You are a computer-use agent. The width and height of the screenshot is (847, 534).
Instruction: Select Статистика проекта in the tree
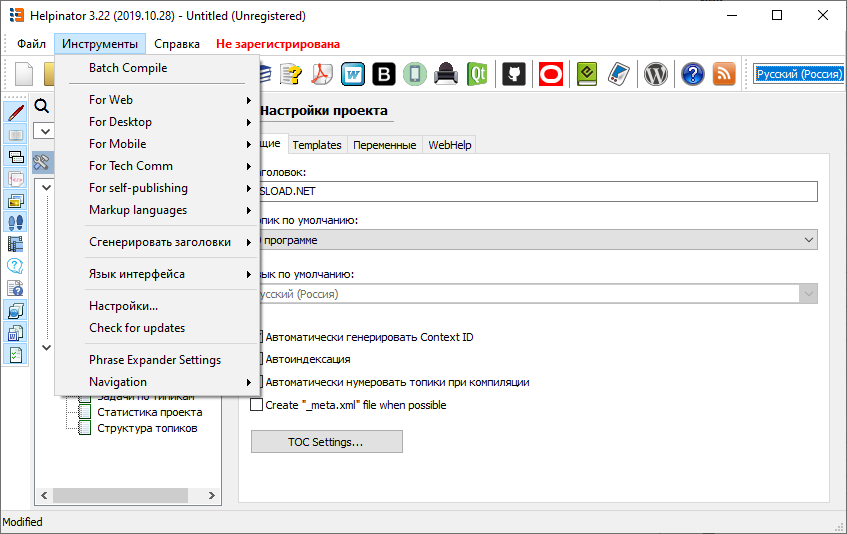click(149, 412)
